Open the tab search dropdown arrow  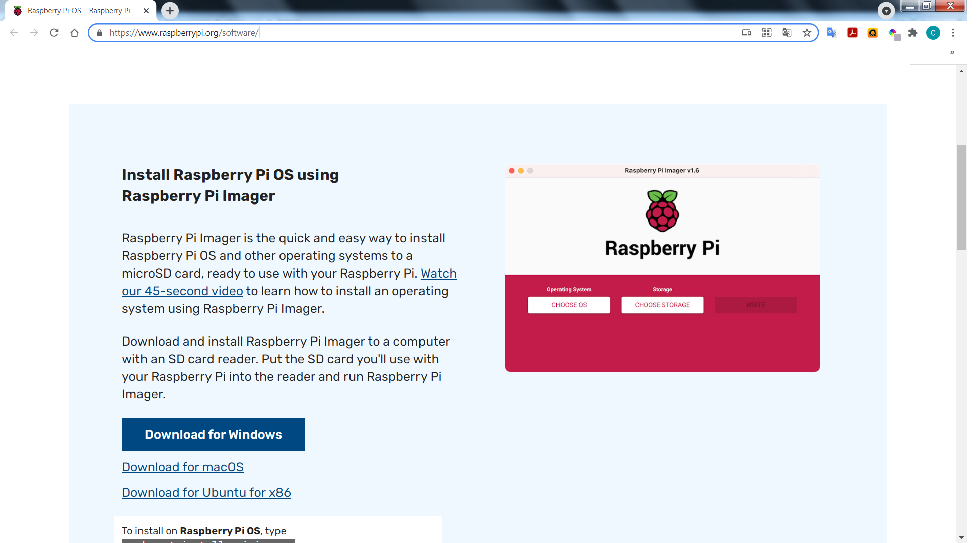[x=886, y=11]
